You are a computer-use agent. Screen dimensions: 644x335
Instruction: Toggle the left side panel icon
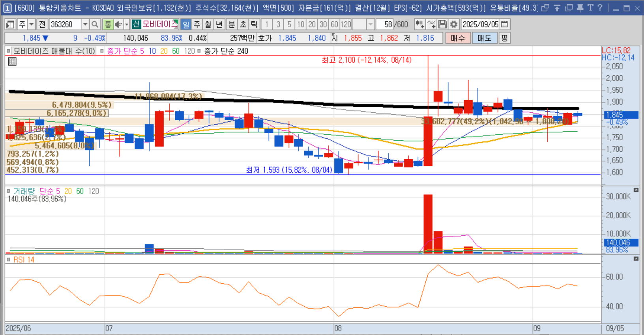11,24
